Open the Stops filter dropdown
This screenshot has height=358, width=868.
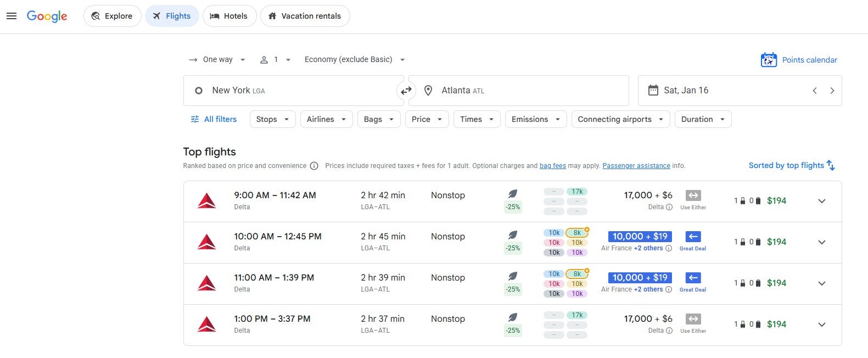coord(272,119)
